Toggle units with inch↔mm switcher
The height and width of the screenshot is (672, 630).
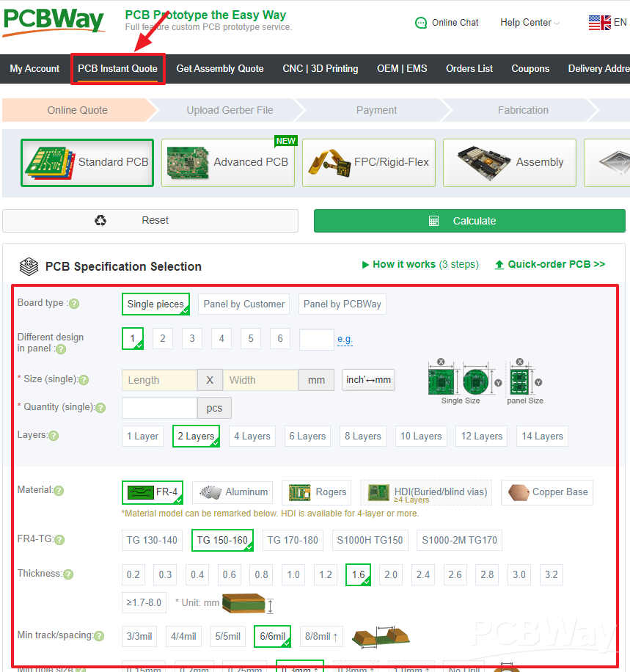367,380
